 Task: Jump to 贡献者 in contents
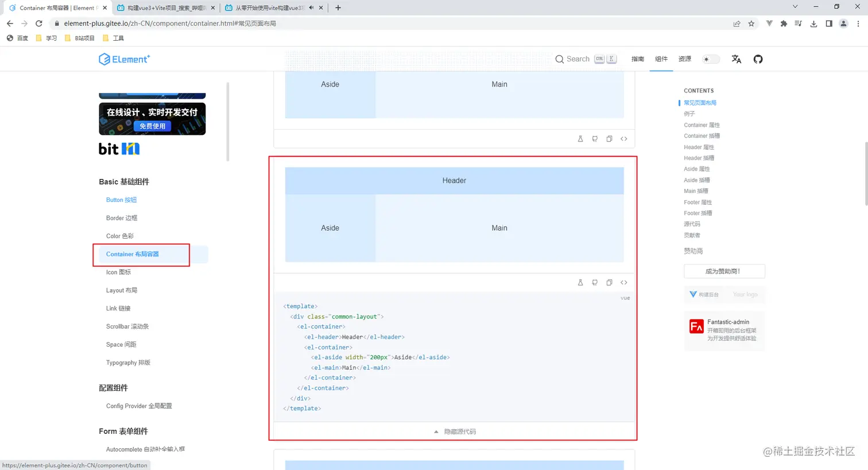pyautogui.click(x=692, y=235)
